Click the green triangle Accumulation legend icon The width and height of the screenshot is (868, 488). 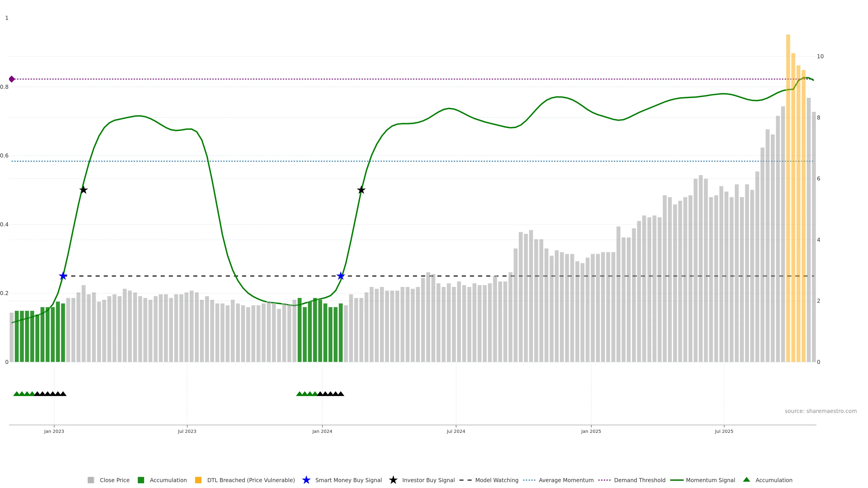(746, 480)
